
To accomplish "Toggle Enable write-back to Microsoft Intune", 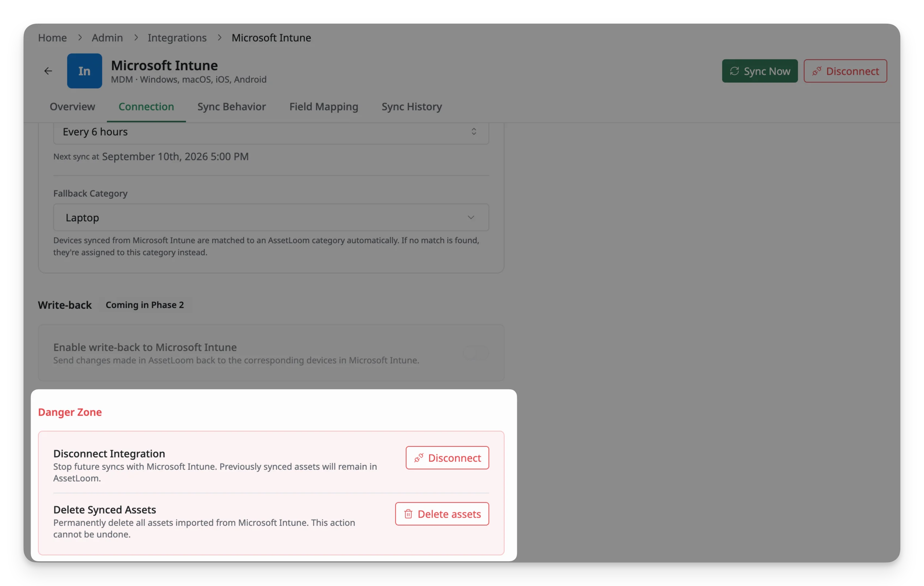I will pos(475,353).
